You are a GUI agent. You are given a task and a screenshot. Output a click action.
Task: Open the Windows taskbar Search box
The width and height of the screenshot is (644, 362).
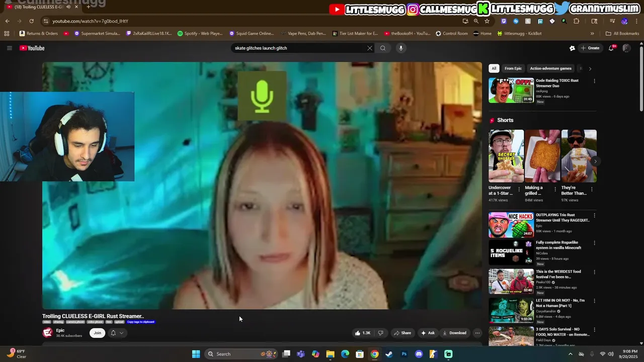(x=242, y=354)
